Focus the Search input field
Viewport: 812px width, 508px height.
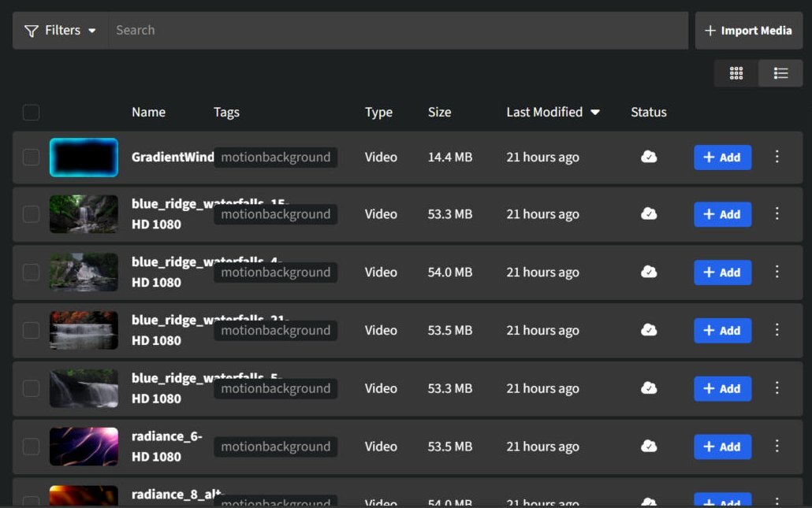click(x=397, y=31)
